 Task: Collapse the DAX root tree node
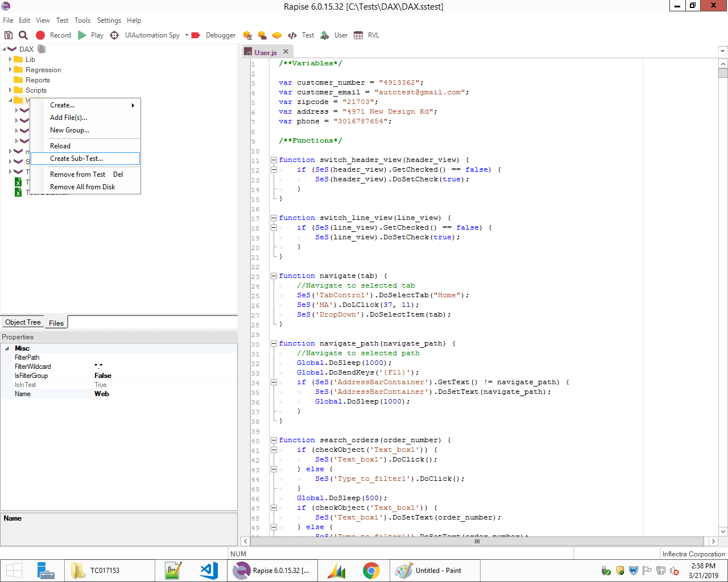4,49
